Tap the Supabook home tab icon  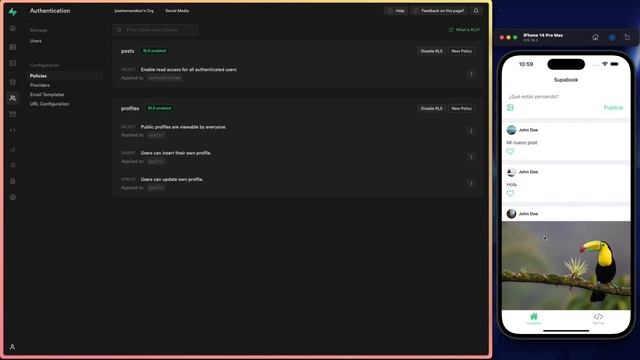pos(533,318)
